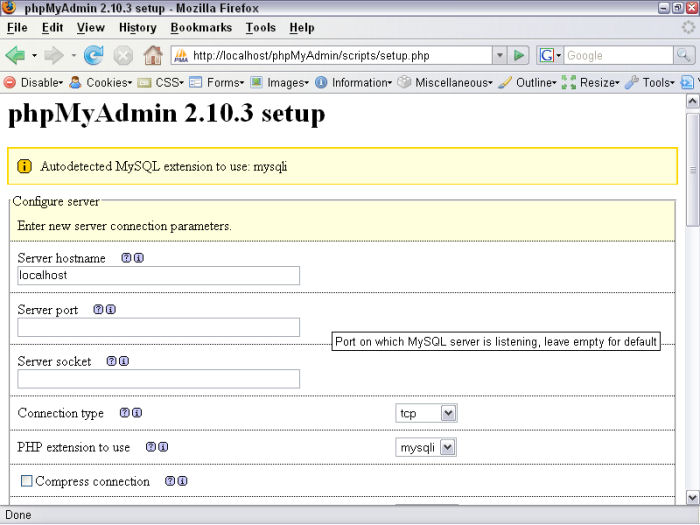Image resolution: width=700 pixels, height=525 pixels.
Task: Click the question-mark help icon for Server socket
Action: tap(111, 361)
